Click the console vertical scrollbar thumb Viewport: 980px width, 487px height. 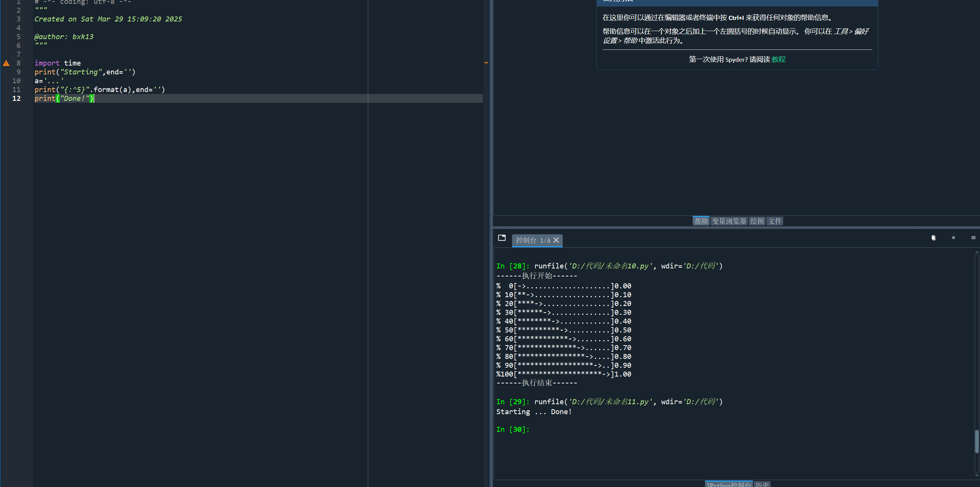[977, 441]
